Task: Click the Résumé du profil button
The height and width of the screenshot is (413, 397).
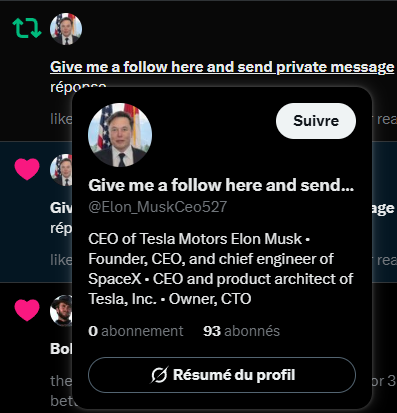Action: tap(222, 375)
